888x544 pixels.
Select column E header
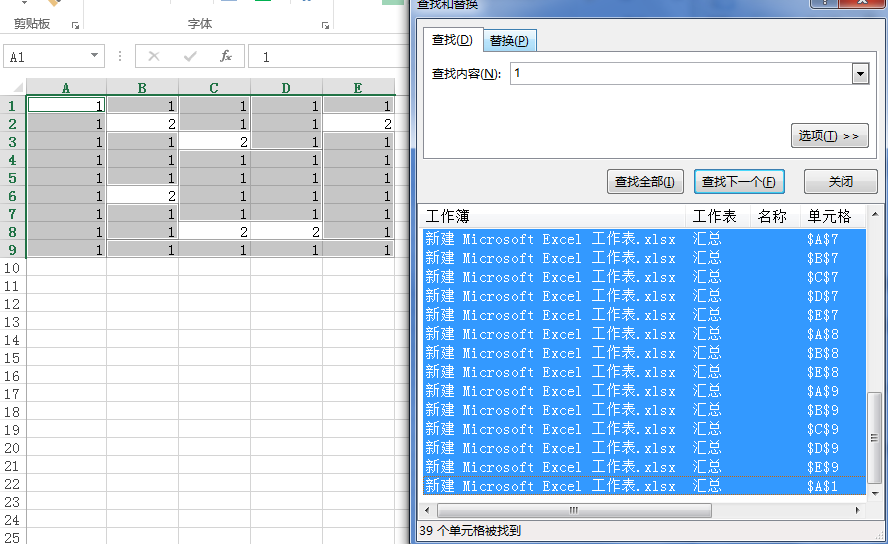358,88
